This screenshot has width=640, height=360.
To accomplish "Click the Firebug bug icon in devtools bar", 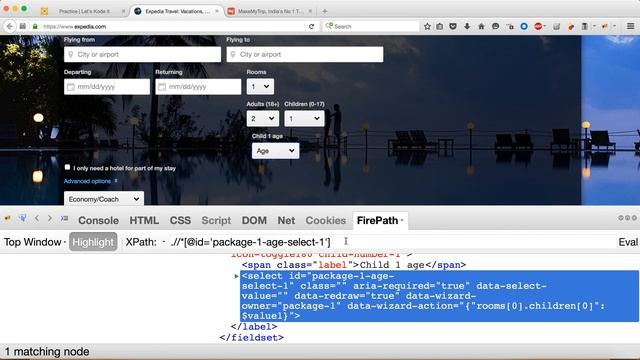I will pyautogui.click(x=8, y=218).
